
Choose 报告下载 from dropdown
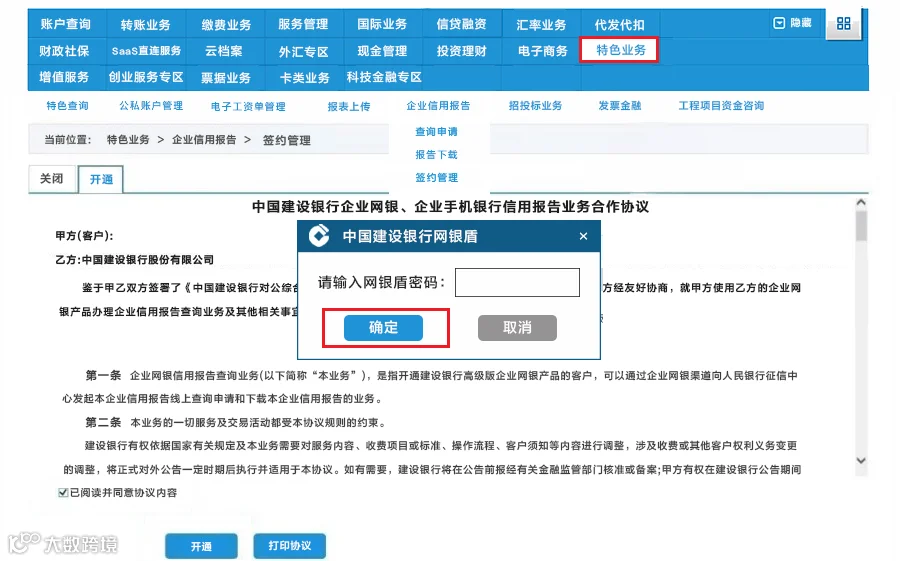[x=436, y=154]
